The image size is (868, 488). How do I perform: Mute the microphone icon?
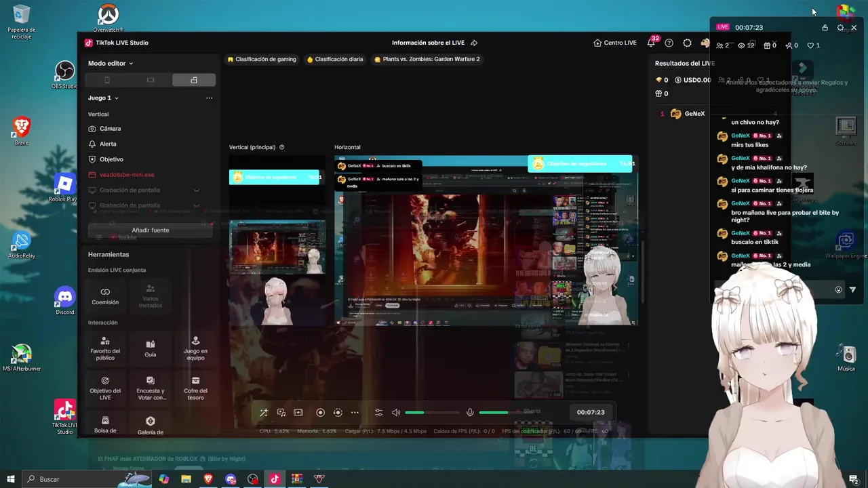470,412
